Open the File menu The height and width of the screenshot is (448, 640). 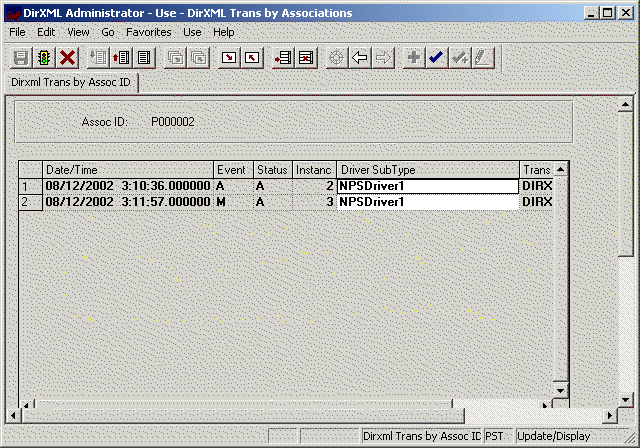(x=17, y=32)
